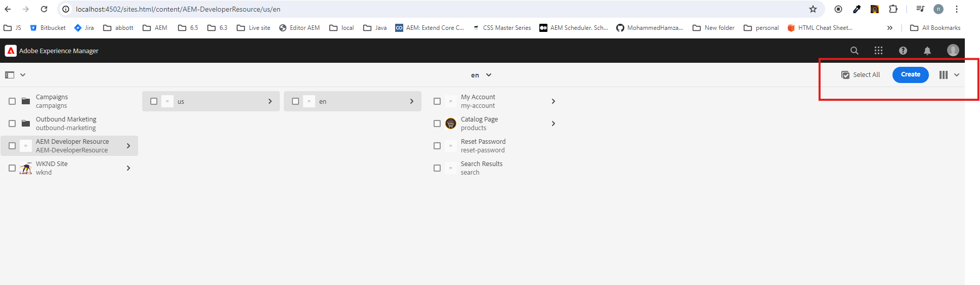The image size is (980, 285).
Task: Click Select All
Action: coord(861,75)
